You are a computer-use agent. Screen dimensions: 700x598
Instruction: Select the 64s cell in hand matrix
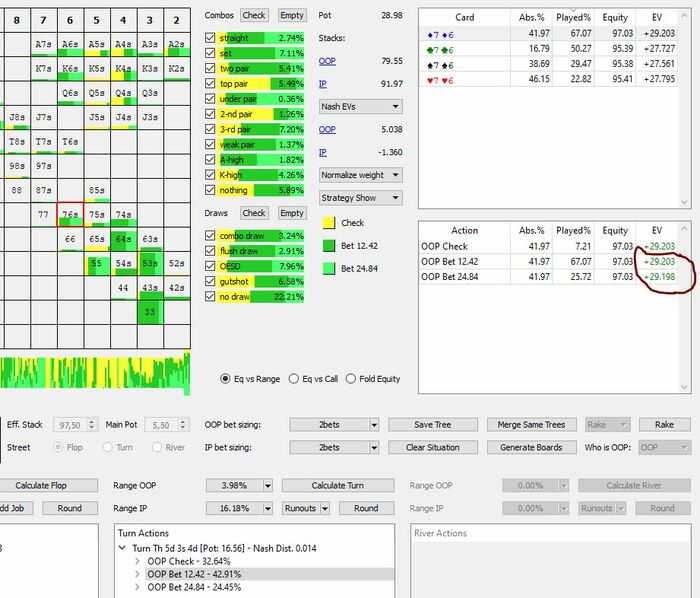click(124, 239)
